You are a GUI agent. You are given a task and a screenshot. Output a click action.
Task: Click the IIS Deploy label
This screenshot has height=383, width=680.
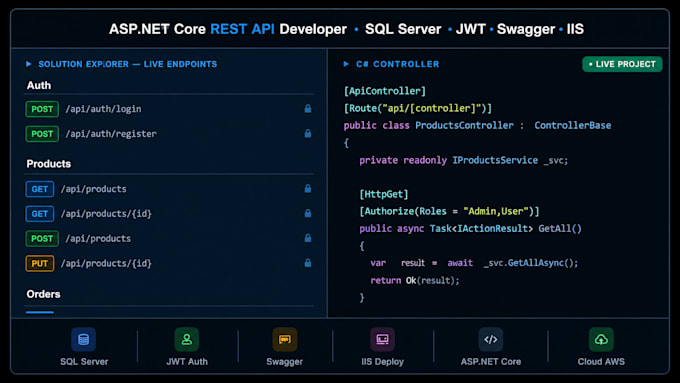coord(382,361)
